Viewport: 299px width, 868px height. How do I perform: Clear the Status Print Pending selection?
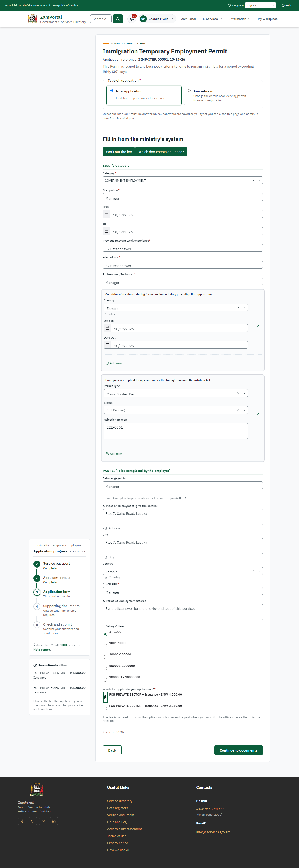pyautogui.click(x=238, y=410)
